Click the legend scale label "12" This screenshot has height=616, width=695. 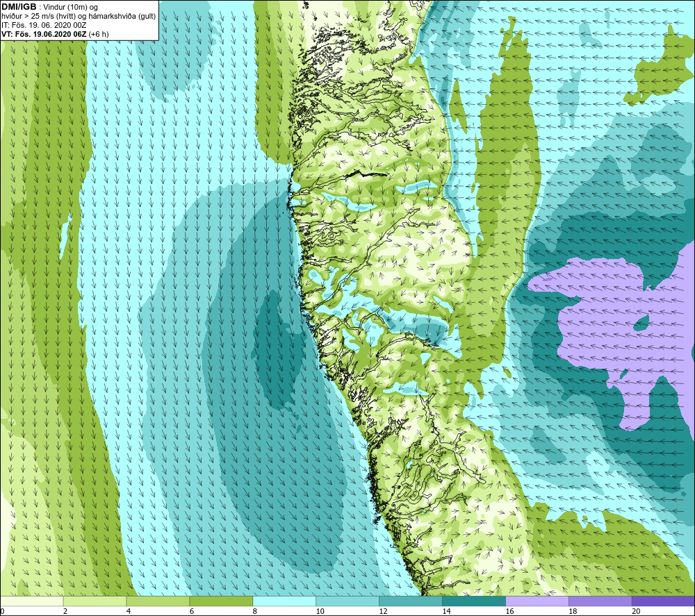coord(384,611)
